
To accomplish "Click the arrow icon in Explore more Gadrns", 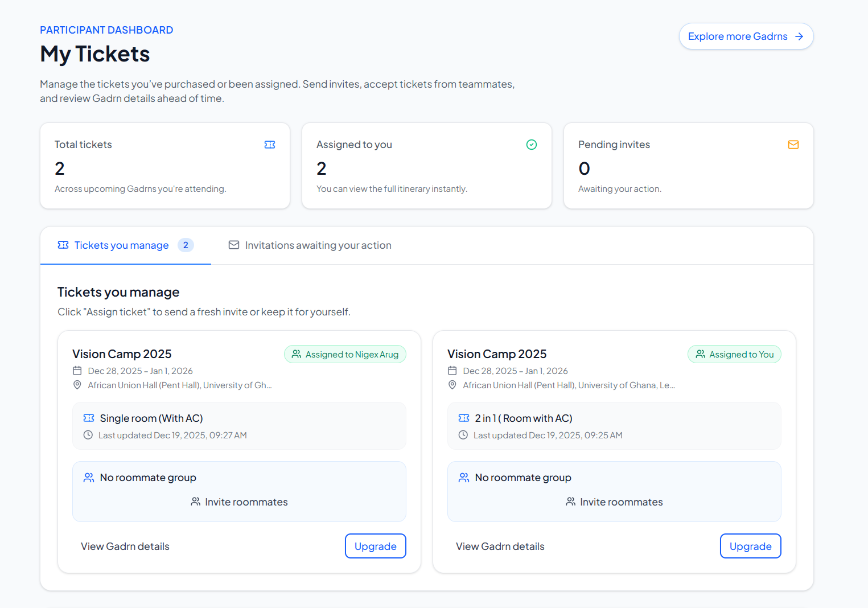I will point(799,36).
